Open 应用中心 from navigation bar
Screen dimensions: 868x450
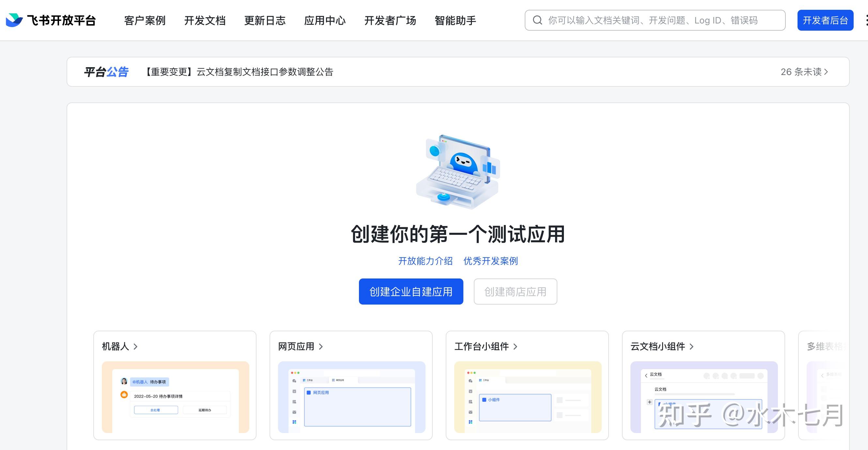tap(324, 21)
